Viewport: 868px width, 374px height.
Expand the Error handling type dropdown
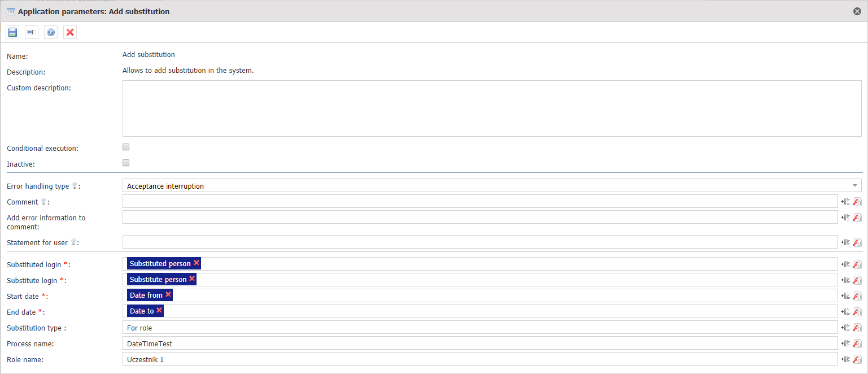coord(854,186)
